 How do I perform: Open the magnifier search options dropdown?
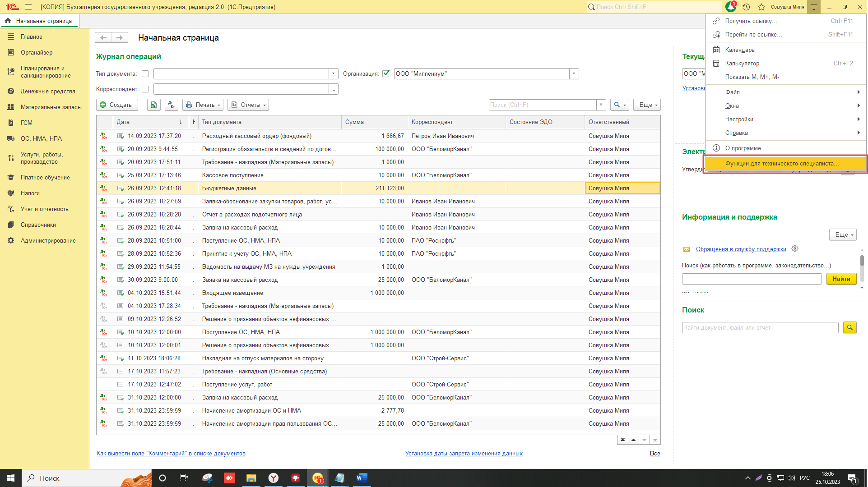(x=620, y=105)
